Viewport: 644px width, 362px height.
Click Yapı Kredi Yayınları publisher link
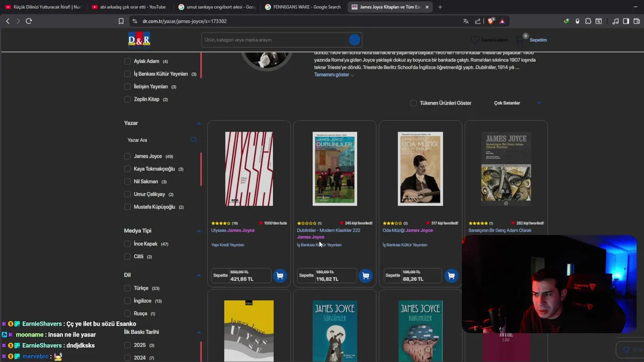coord(228,245)
